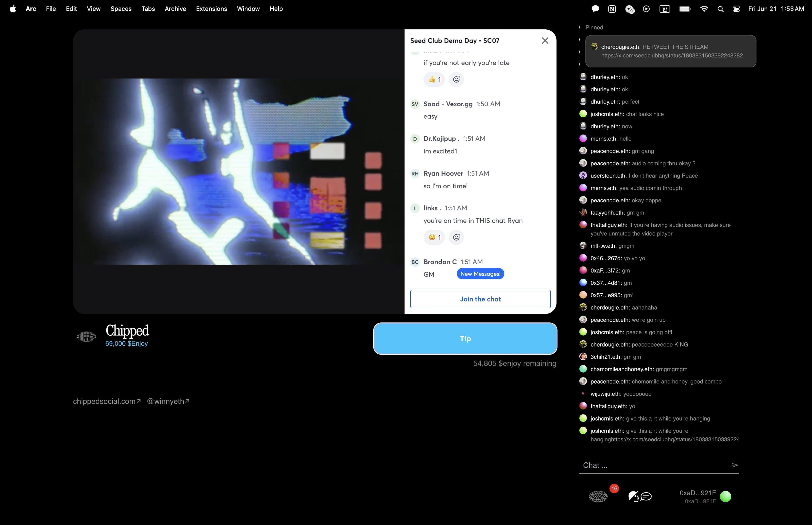Click the face with speech bubble icon
812x525 pixels.
click(640, 496)
